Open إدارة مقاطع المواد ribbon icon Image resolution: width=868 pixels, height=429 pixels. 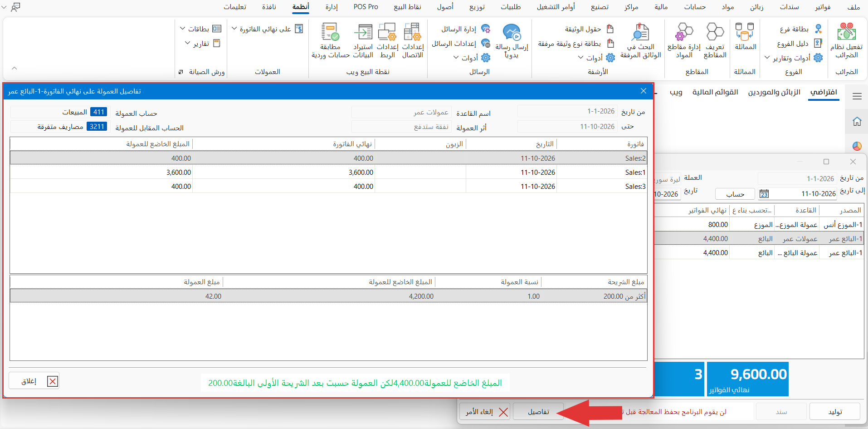coord(684,41)
